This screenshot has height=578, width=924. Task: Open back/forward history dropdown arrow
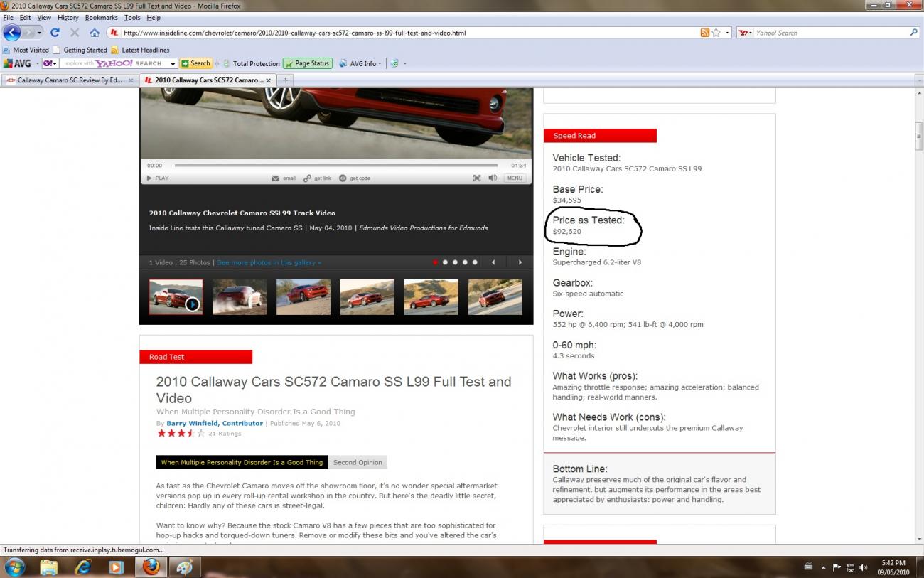(x=38, y=33)
